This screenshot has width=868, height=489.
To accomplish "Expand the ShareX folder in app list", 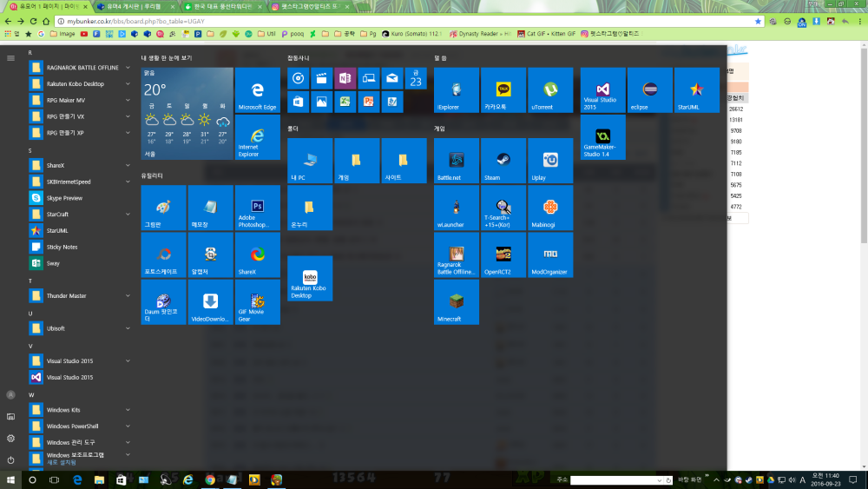I will [80, 165].
